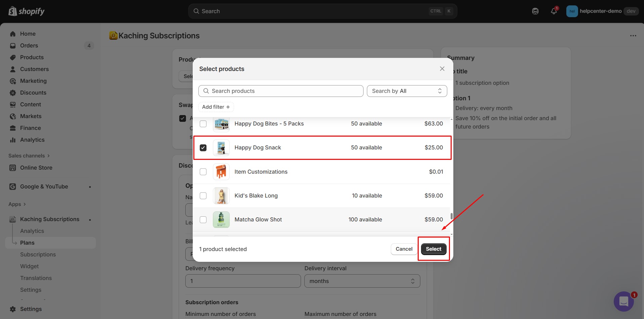This screenshot has height=319, width=644.
Task: Select the Matcha Glow Shot checkbox
Action: pyautogui.click(x=203, y=219)
